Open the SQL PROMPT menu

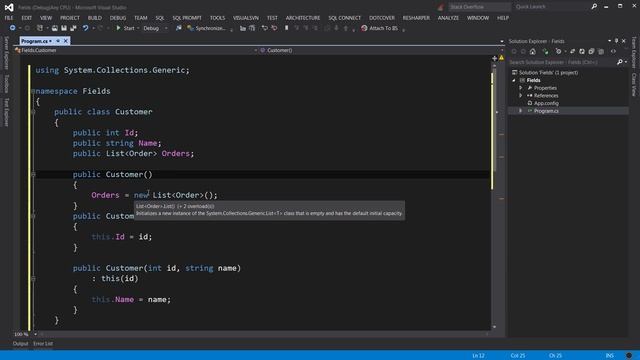187,18
